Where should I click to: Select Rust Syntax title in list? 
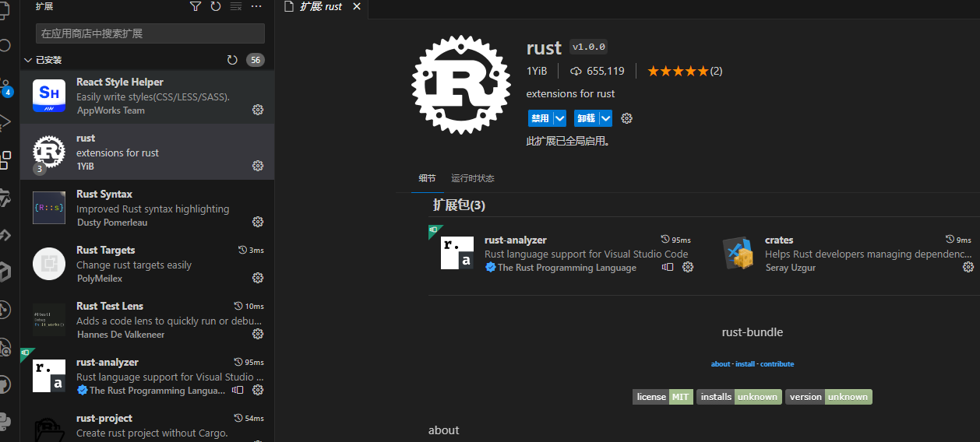click(104, 194)
